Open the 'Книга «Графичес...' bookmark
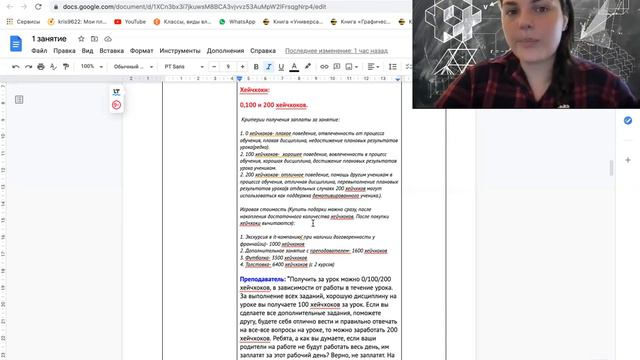Image resolution: width=640 pixels, height=360 pixels. tap(360, 22)
